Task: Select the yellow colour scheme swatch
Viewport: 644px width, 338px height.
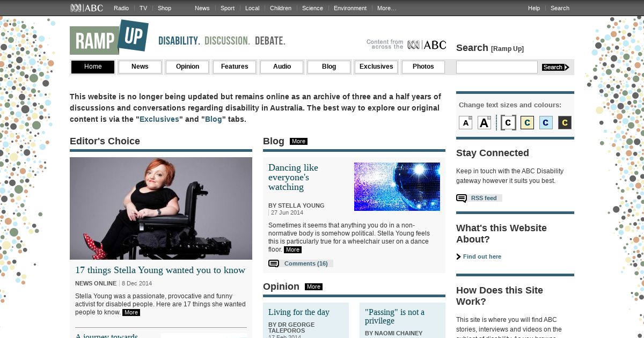Action: pyautogui.click(x=527, y=123)
